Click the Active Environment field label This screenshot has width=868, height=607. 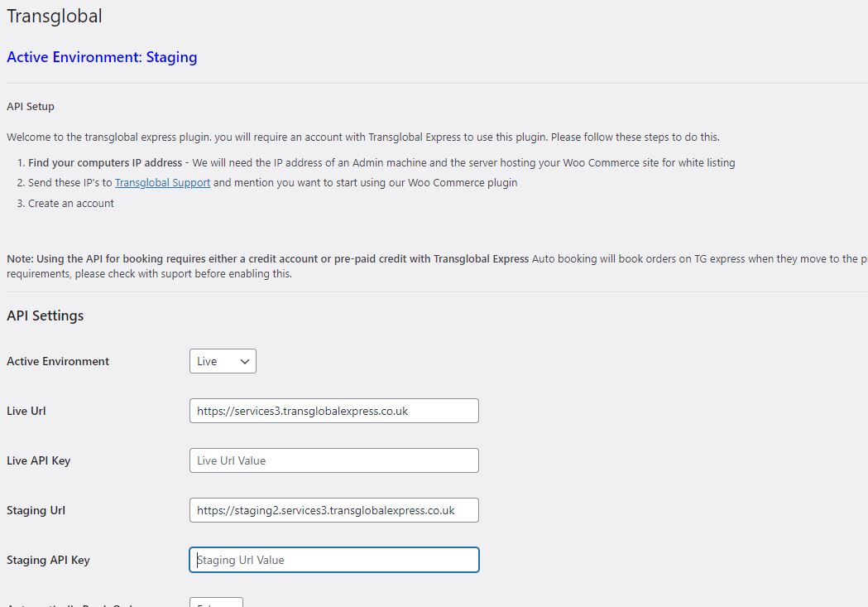click(58, 361)
